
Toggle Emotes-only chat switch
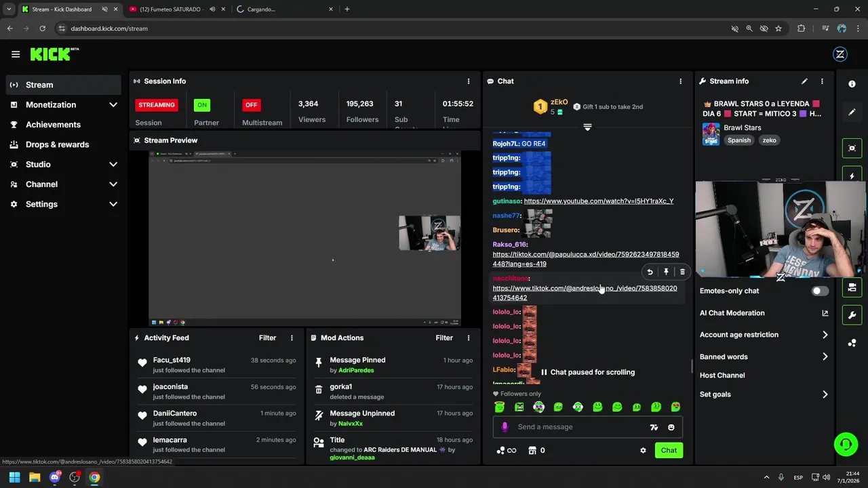tap(820, 291)
